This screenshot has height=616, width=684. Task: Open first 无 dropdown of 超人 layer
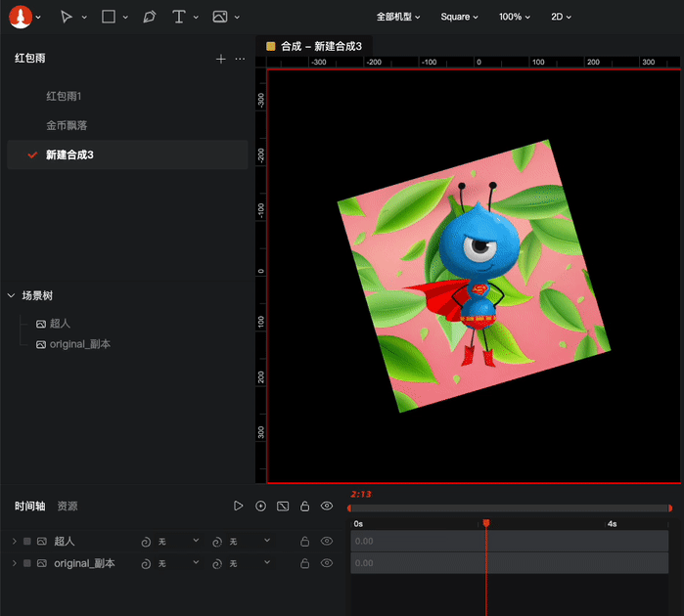178,541
